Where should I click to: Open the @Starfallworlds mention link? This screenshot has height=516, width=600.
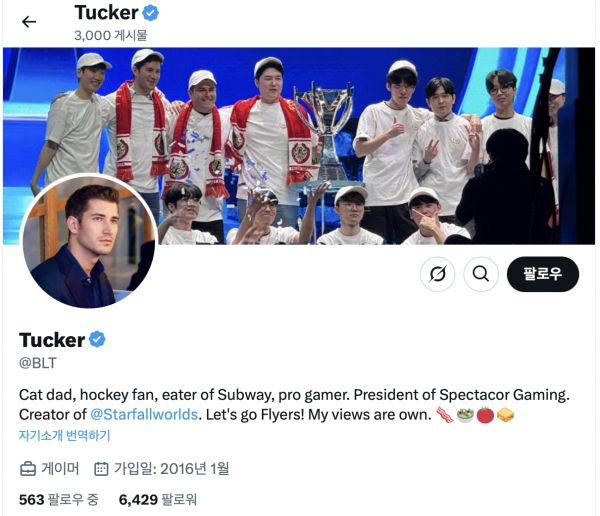pos(144,414)
